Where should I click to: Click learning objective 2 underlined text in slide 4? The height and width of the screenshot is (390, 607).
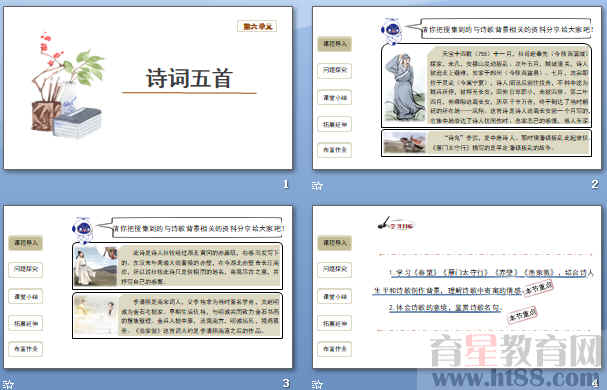point(446,308)
